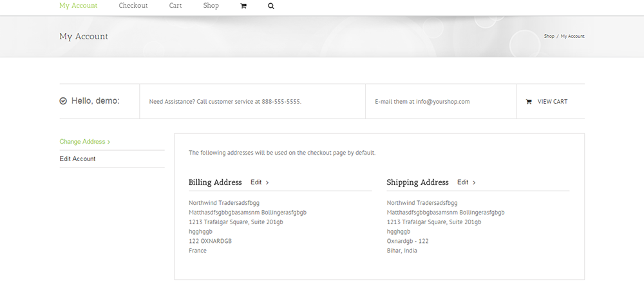
Task: Click the chevron after Billing Address Edit
Action: click(267, 183)
